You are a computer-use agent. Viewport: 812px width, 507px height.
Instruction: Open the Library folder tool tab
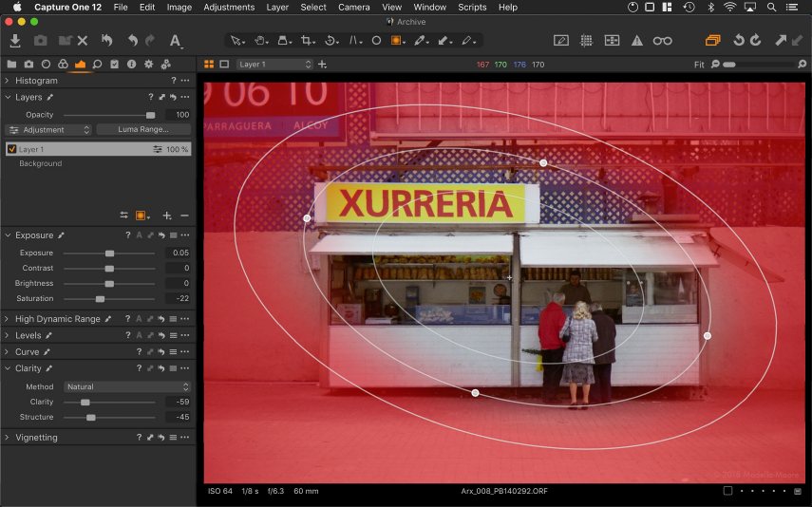[x=11, y=65]
